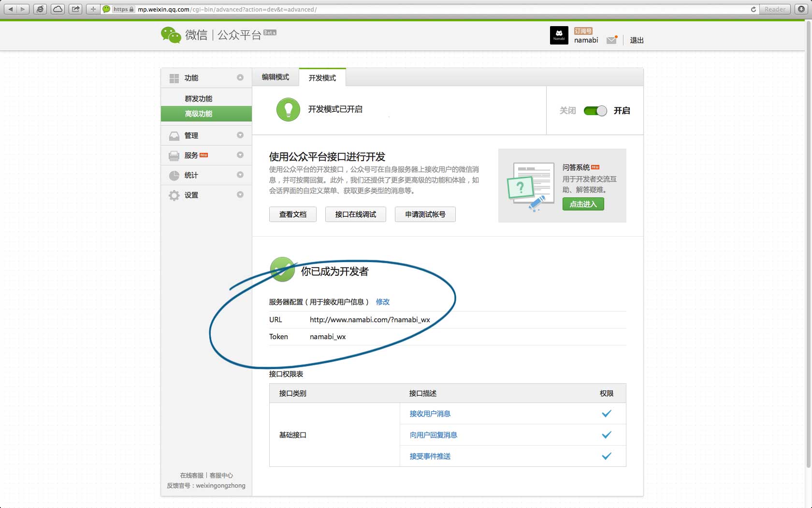This screenshot has height=508, width=812.
Task: Open the 在线客服 footer link
Action: 192,476
